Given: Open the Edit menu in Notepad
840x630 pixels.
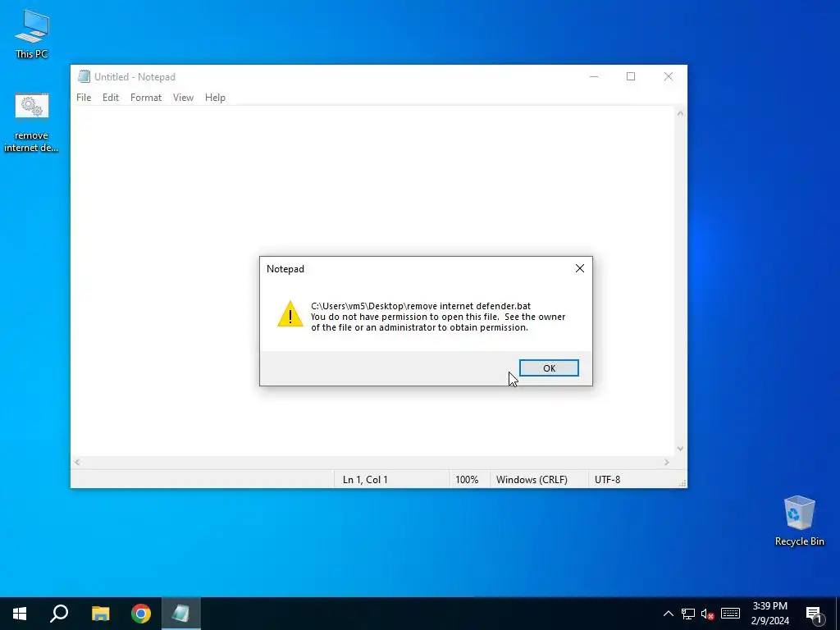Looking at the screenshot, I should pyautogui.click(x=111, y=98).
